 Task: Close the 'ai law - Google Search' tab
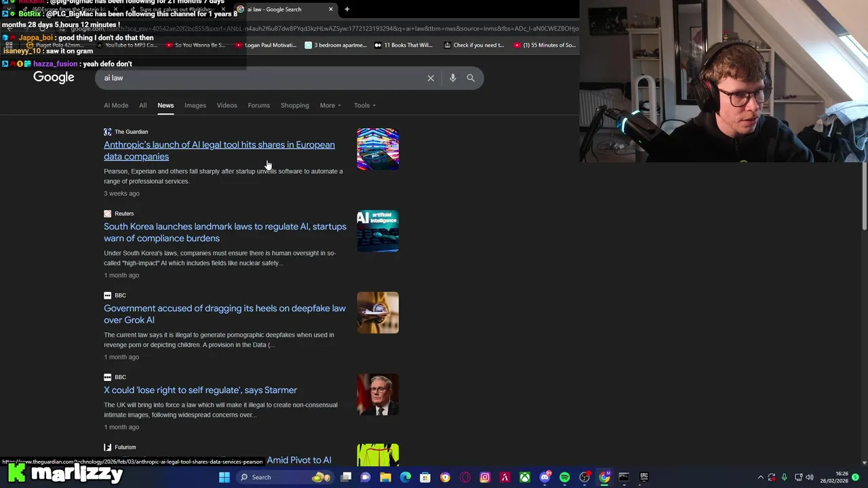pos(330,9)
